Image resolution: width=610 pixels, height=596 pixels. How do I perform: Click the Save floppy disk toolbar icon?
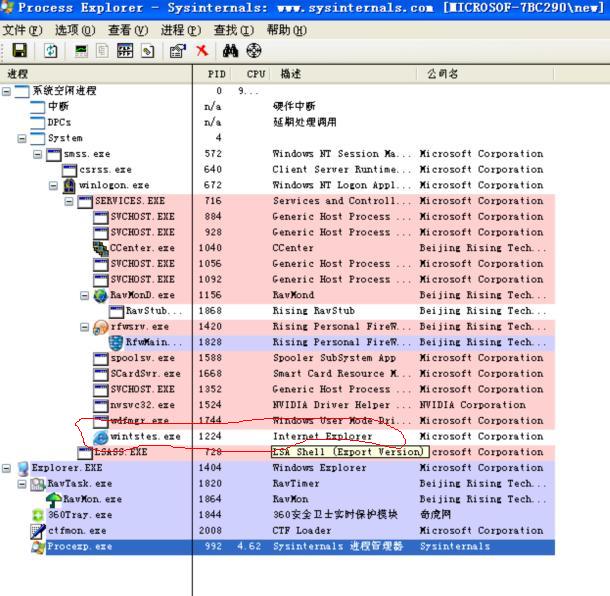coord(19,51)
